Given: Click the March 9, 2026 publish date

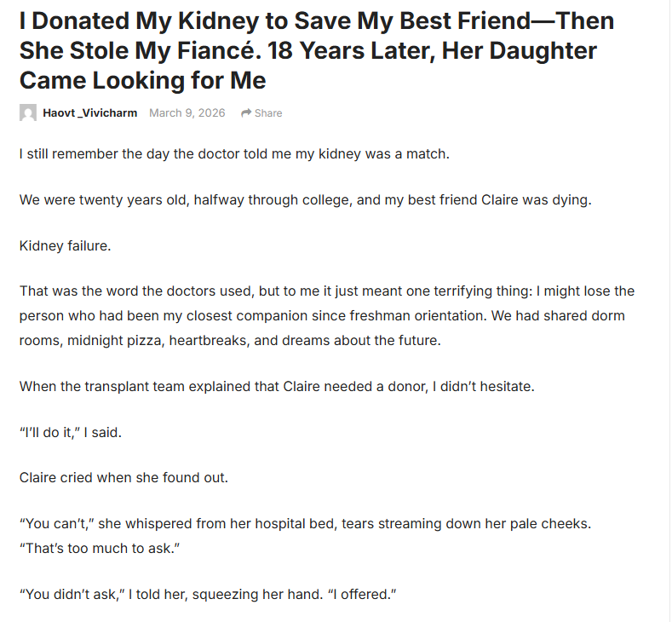Looking at the screenshot, I should [x=187, y=113].
